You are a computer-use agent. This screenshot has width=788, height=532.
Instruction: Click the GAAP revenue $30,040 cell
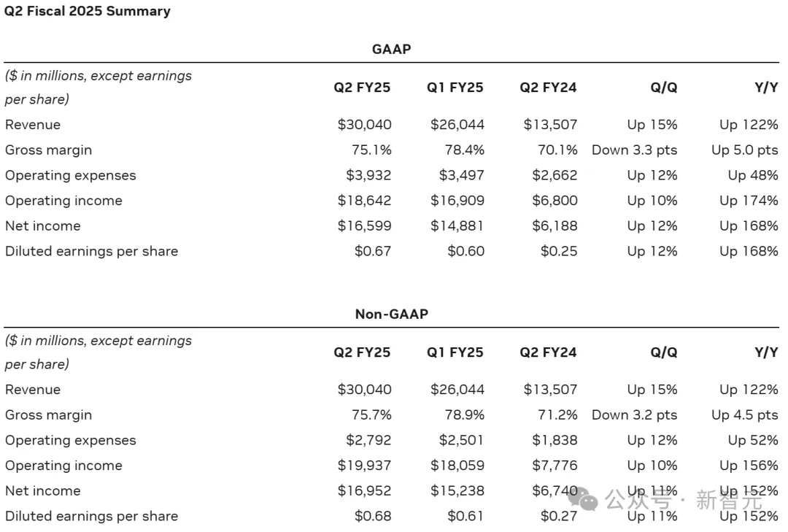tap(364, 125)
